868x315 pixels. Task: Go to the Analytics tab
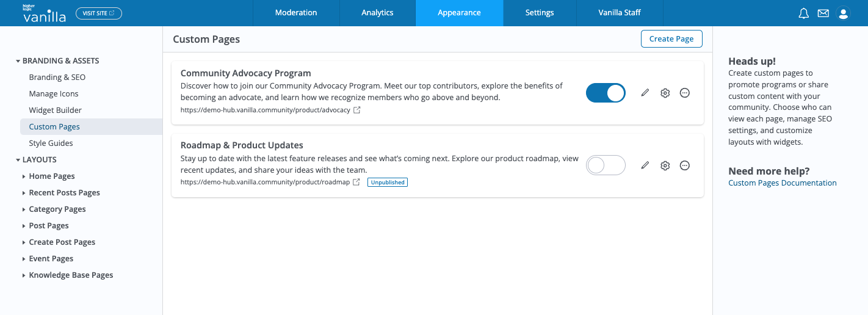tap(377, 13)
